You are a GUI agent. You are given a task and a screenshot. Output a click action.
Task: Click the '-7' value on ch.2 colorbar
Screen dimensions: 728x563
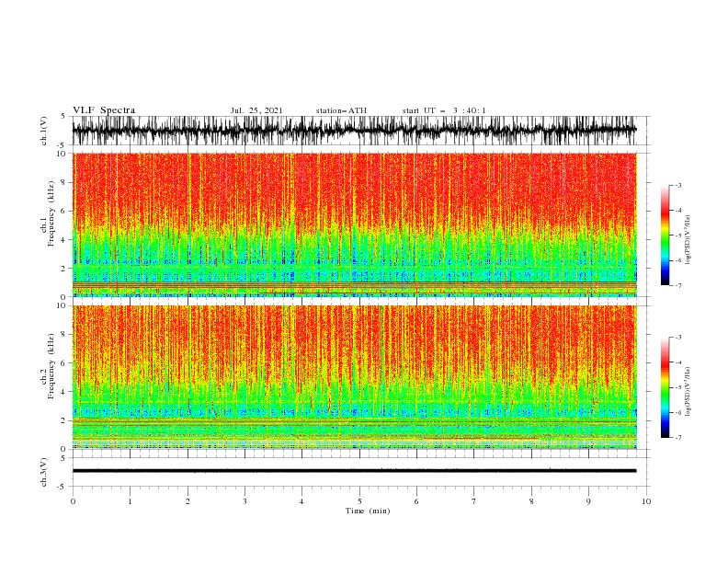(x=677, y=437)
